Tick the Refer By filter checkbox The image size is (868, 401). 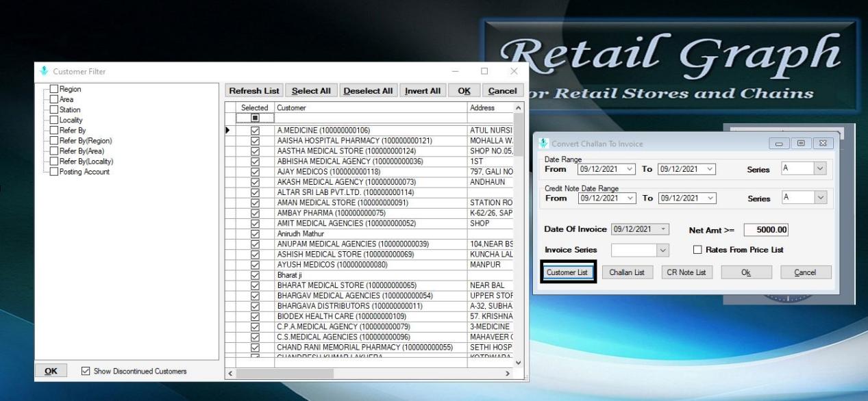pos(54,130)
